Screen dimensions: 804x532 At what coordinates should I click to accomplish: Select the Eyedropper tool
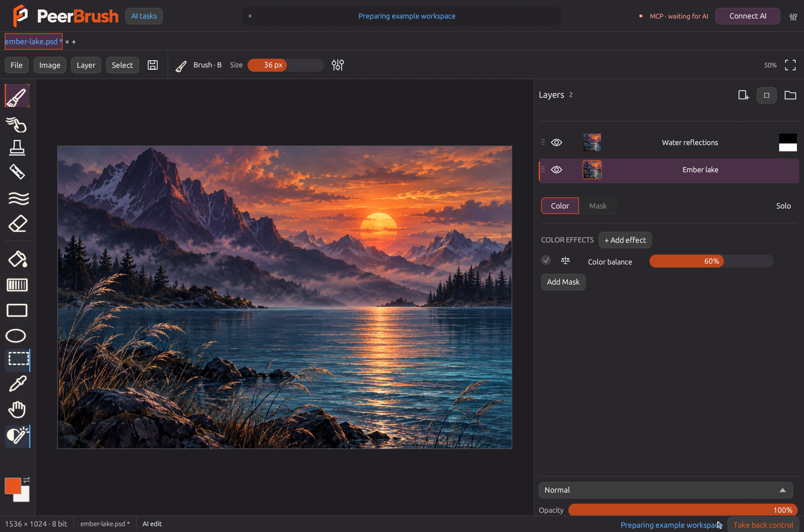click(17, 384)
